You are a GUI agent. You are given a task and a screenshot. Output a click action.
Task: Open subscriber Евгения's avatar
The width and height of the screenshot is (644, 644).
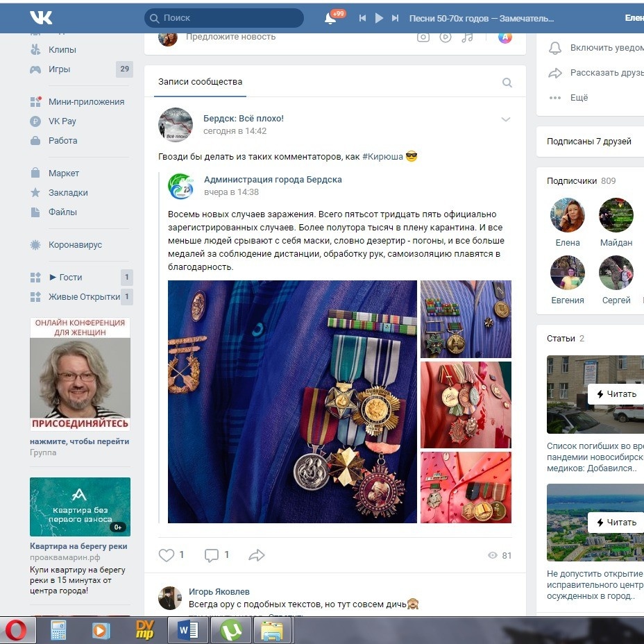pos(567,273)
